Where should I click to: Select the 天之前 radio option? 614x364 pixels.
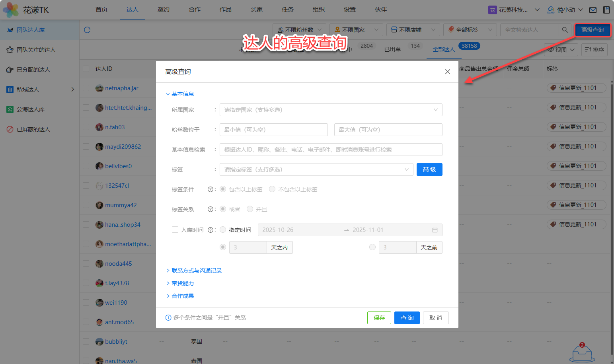pyautogui.click(x=372, y=247)
